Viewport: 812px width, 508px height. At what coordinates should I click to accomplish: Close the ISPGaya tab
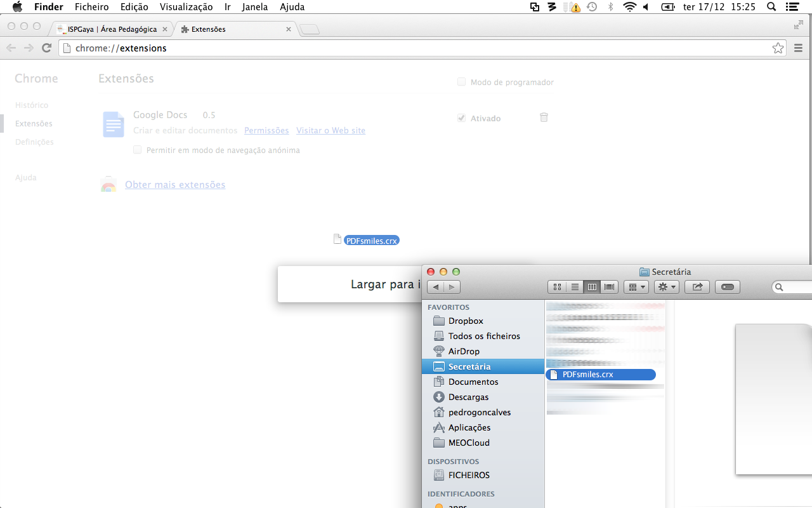pyautogui.click(x=165, y=29)
